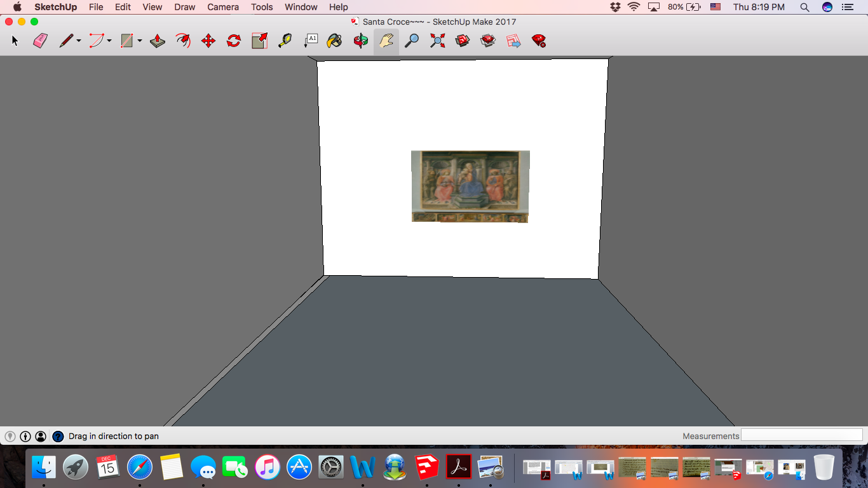Open the Extension Manager ruby icon
The image size is (868, 488).
pos(539,41)
